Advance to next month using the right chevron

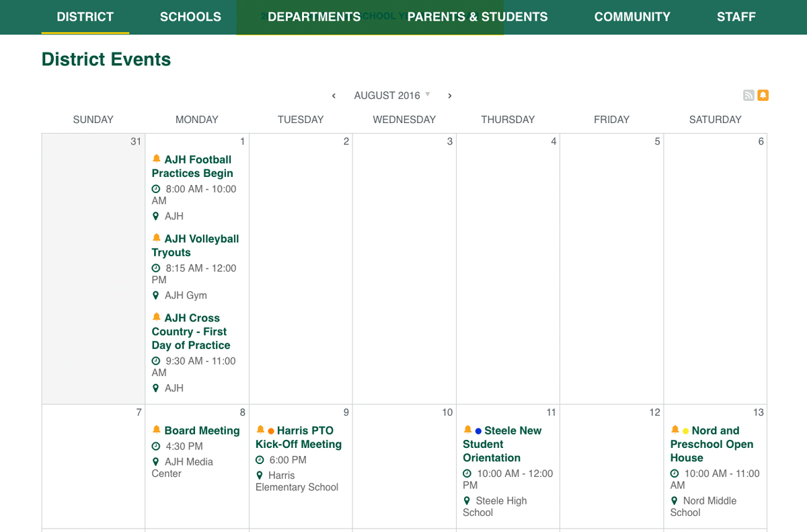449,96
